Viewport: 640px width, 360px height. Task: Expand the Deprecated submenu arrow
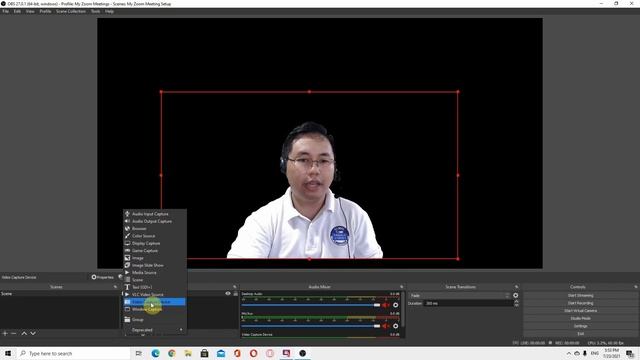pyautogui.click(x=181, y=330)
